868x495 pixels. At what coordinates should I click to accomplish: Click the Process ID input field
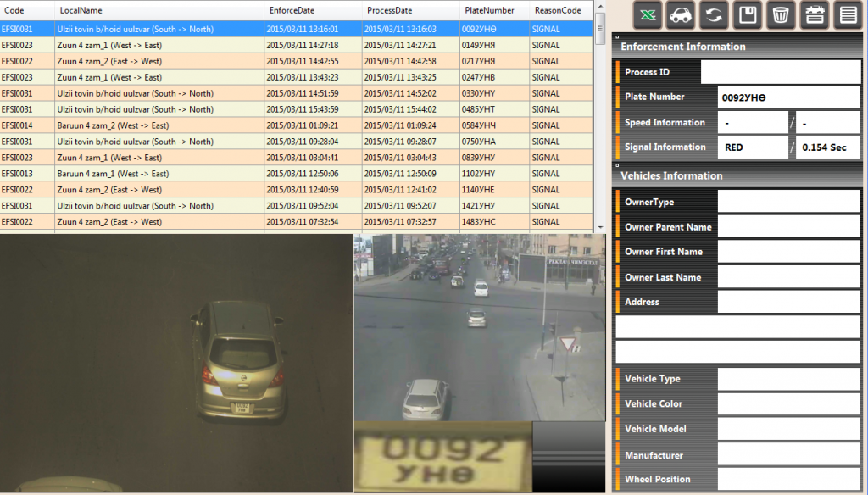[780, 72]
